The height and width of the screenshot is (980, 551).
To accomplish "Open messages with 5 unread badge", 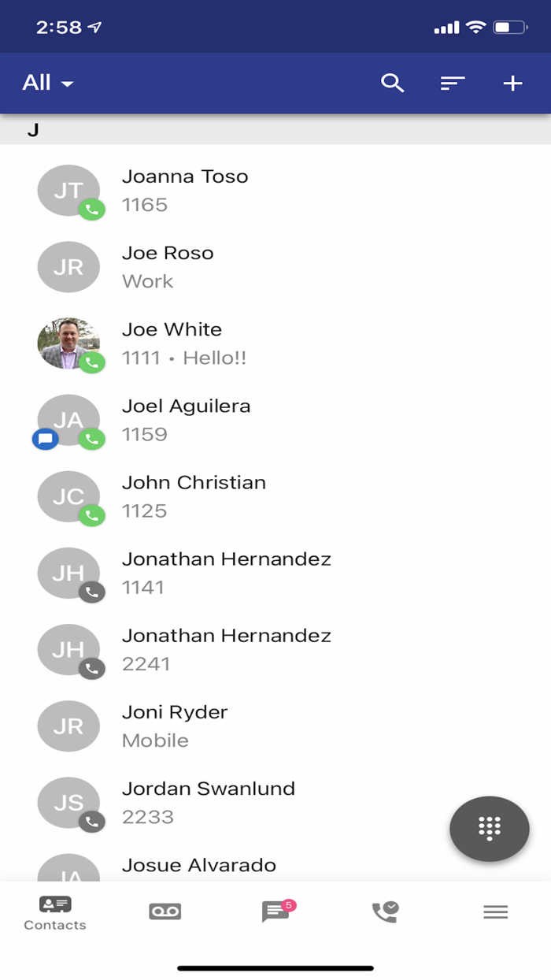I will (275, 911).
